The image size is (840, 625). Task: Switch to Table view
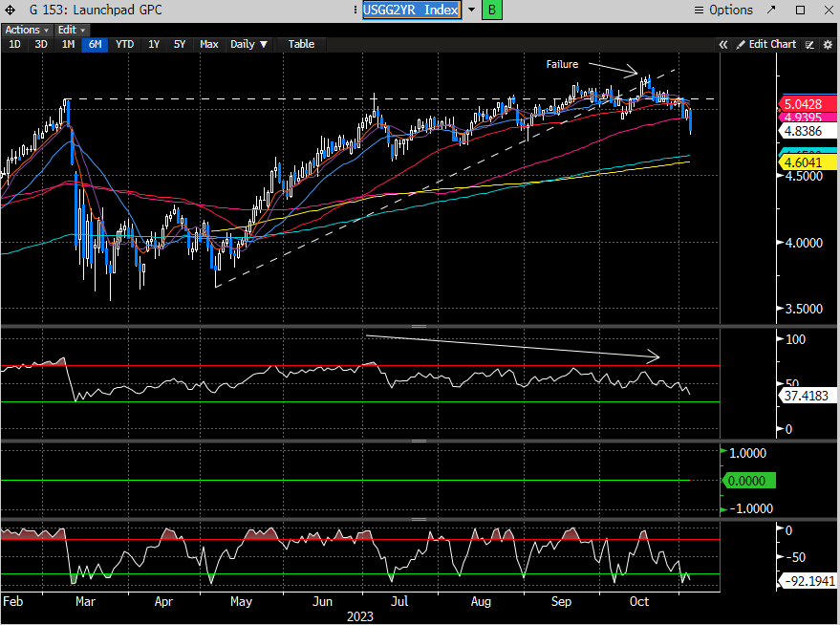click(301, 44)
